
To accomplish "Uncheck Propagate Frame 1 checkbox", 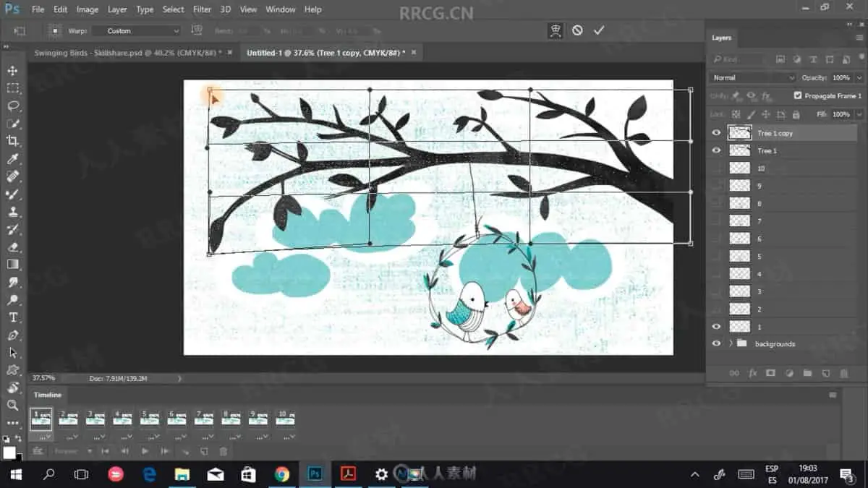I will tap(798, 95).
